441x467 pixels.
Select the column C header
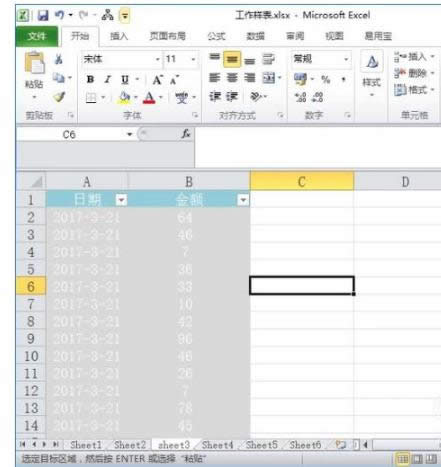(x=302, y=182)
